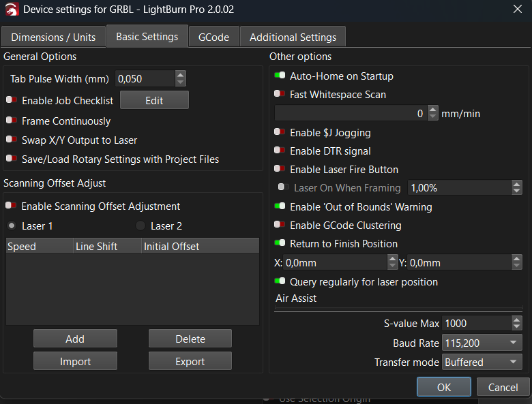532x404 pixels.
Task: Confirm settings with OK button
Action: pos(444,387)
